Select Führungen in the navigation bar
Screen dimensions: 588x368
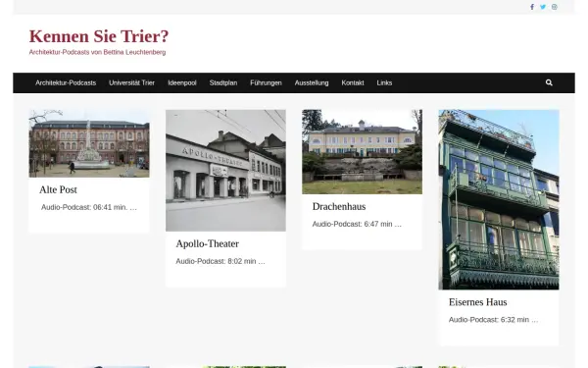pyautogui.click(x=266, y=83)
